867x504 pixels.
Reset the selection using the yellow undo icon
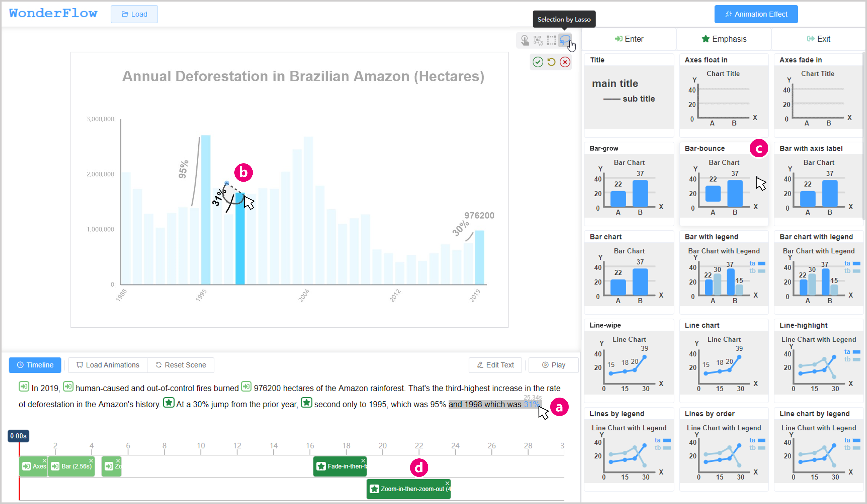551,62
